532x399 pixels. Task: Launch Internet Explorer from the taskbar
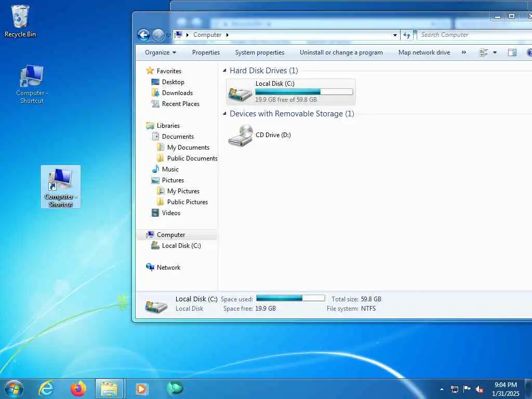(46, 389)
